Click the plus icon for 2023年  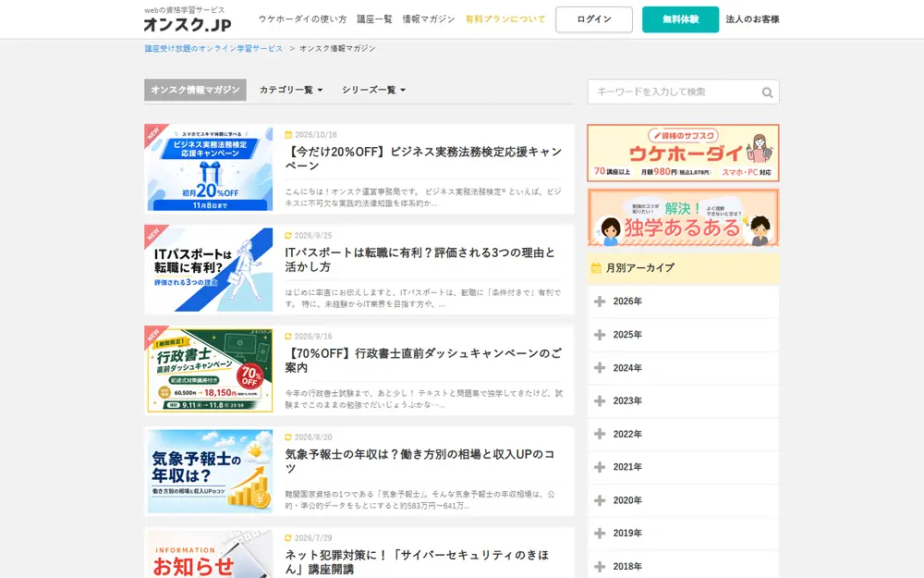coord(600,401)
